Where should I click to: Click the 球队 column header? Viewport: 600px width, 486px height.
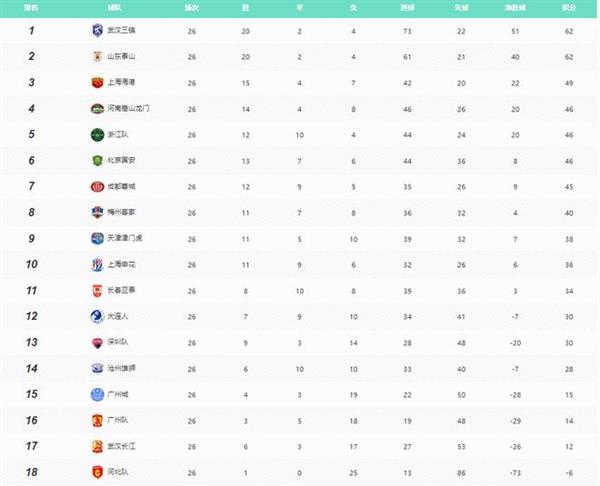coord(114,8)
